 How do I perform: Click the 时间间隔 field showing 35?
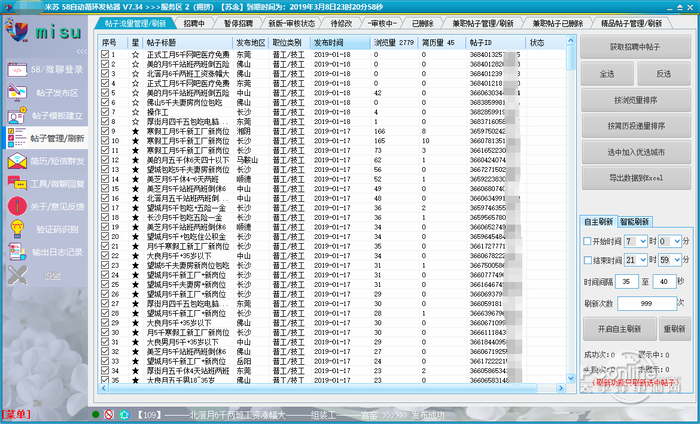[627, 282]
